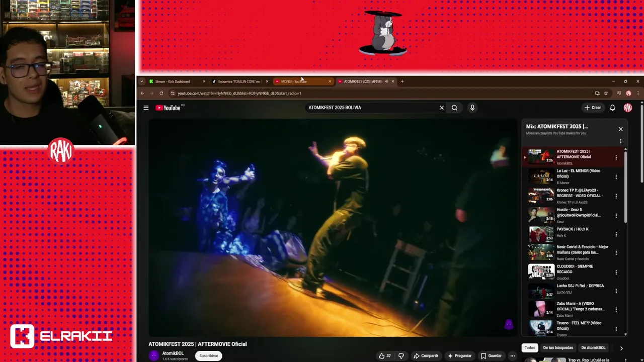Select Zabu Mami - A video title

click(581, 306)
